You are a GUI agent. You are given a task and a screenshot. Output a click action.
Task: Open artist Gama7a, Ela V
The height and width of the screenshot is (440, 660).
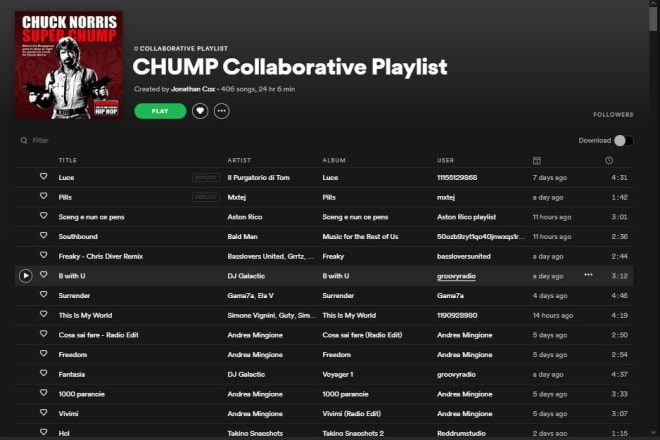(250, 296)
